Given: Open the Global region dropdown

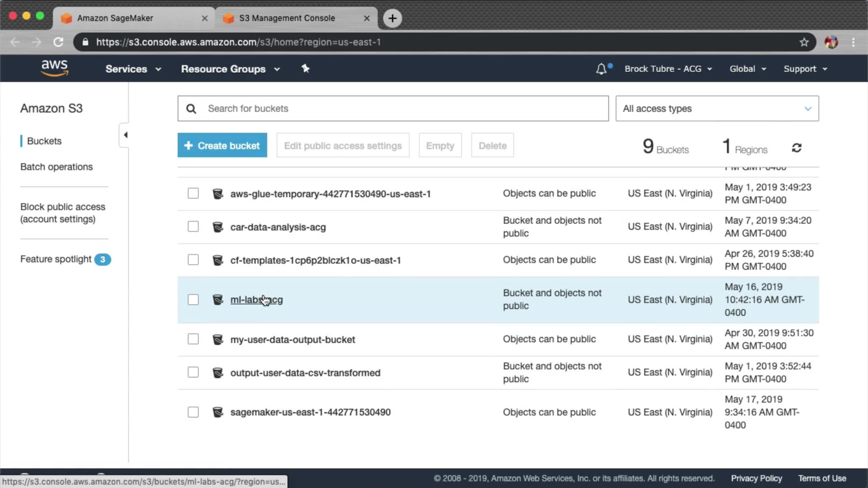Looking at the screenshot, I should 747,69.
